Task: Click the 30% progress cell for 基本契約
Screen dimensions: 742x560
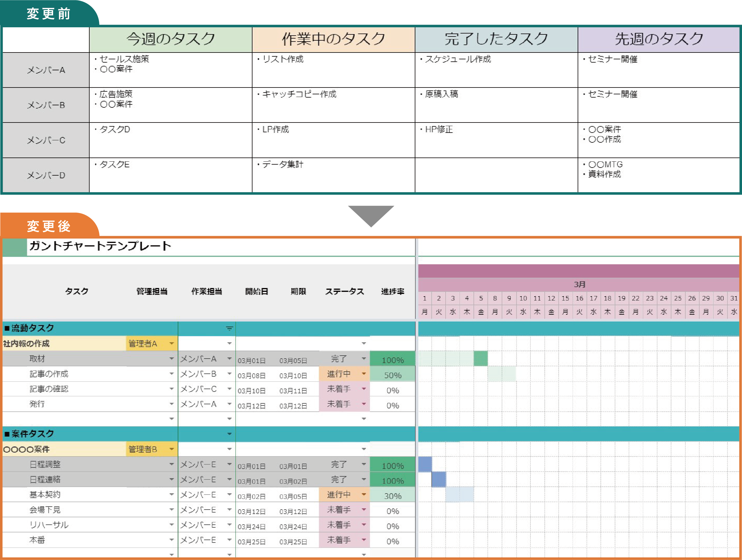Action: point(393,496)
